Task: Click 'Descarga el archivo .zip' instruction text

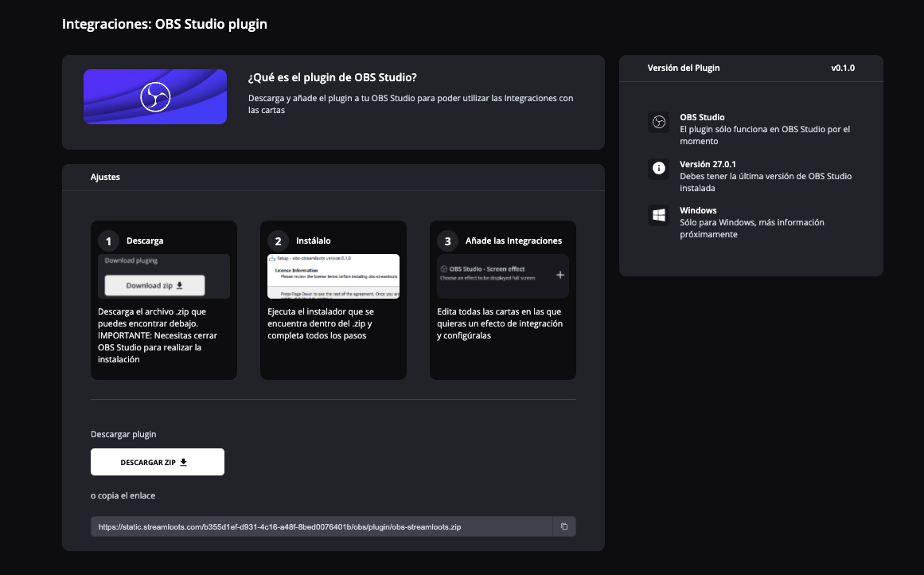Action: click(158, 335)
